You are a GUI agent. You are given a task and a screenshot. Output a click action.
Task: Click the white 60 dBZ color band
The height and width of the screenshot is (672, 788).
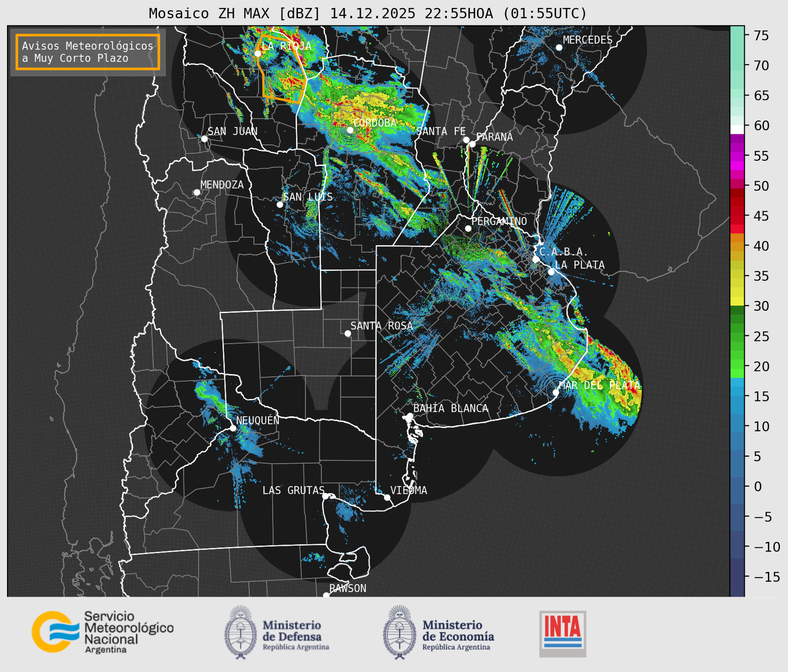click(737, 129)
